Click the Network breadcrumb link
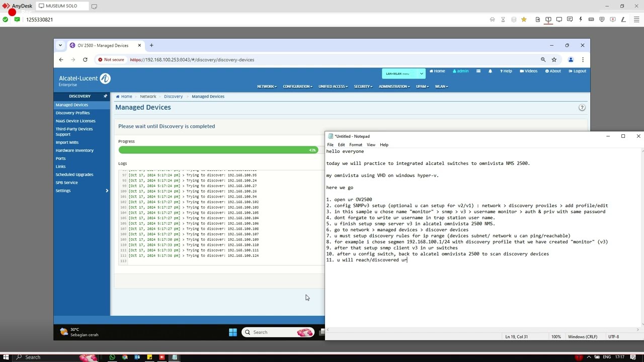Screen dimensions: 644x362 pyautogui.click(x=148, y=97)
